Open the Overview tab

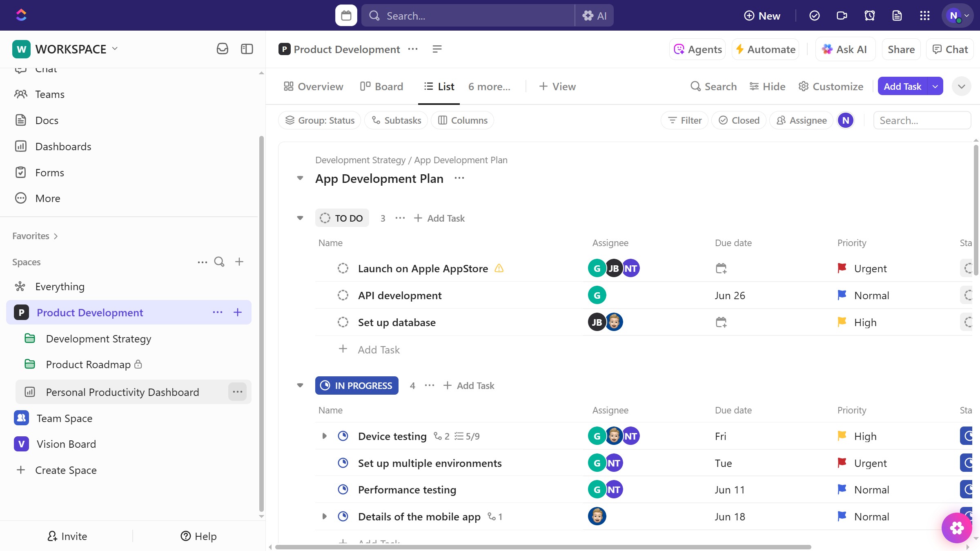point(313,86)
